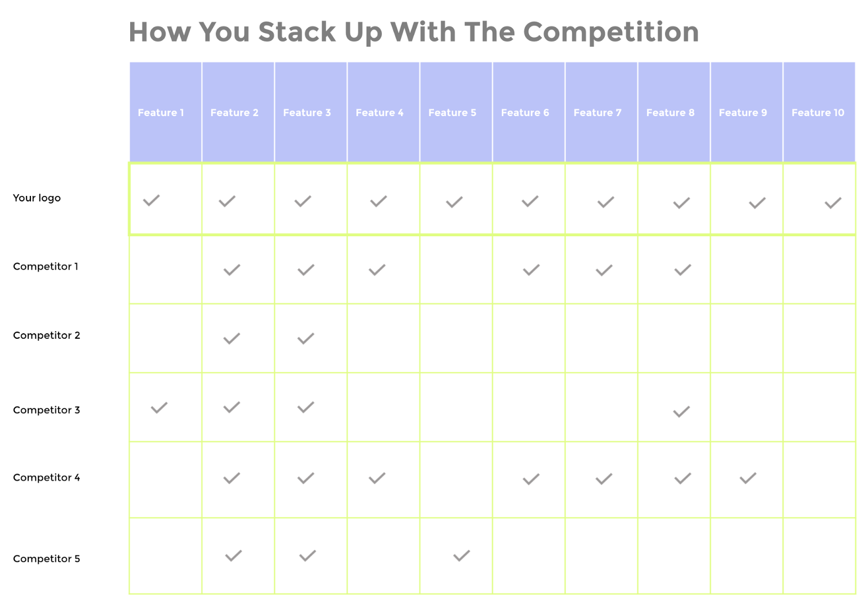Select Competitor 2 checkmark for Feature 3
The image size is (868, 608).
[306, 339]
